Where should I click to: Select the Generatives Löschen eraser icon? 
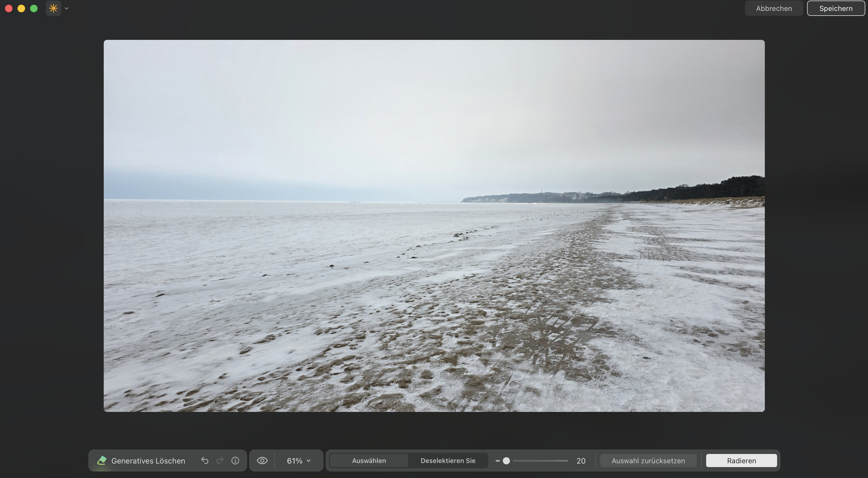[102, 461]
